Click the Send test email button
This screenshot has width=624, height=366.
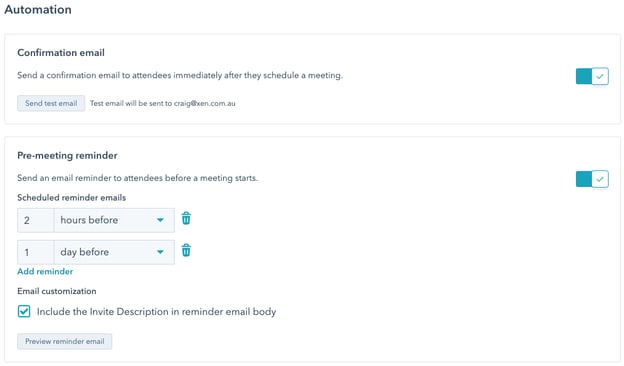[51, 103]
